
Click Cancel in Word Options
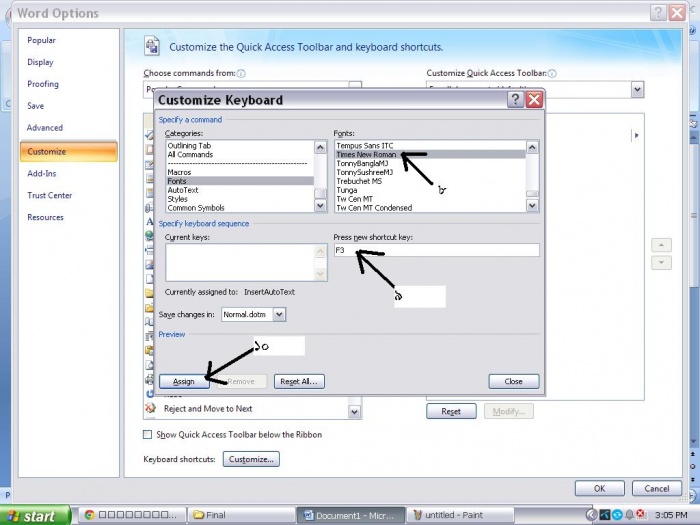tap(657, 488)
